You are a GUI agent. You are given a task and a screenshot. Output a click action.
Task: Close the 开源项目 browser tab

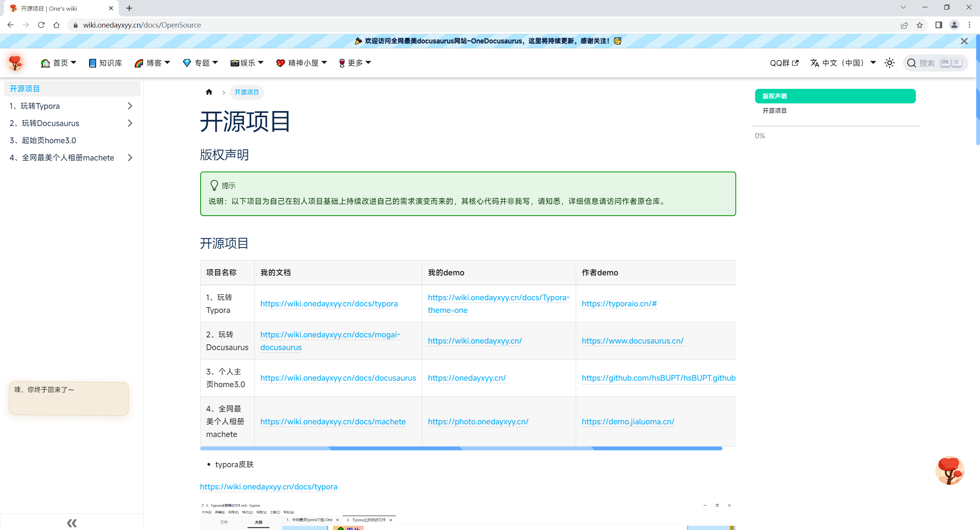[x=111, y=8]
